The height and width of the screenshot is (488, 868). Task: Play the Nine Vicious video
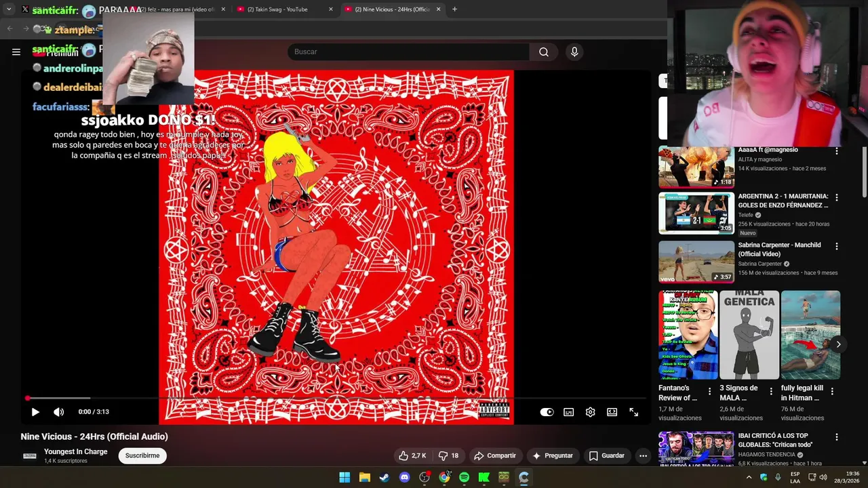(35, 411)
